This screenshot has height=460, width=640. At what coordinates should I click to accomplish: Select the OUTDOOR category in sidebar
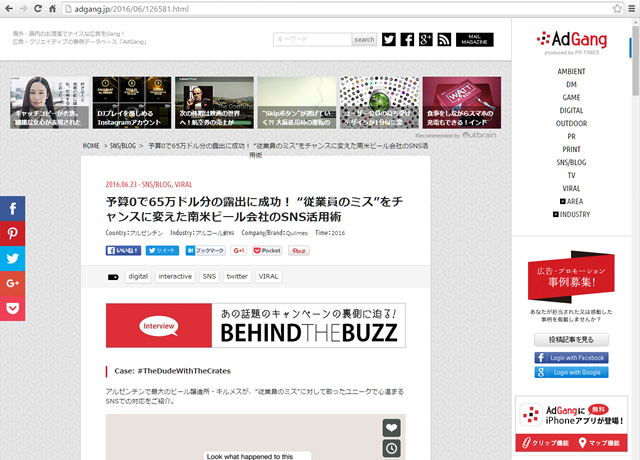571,123
